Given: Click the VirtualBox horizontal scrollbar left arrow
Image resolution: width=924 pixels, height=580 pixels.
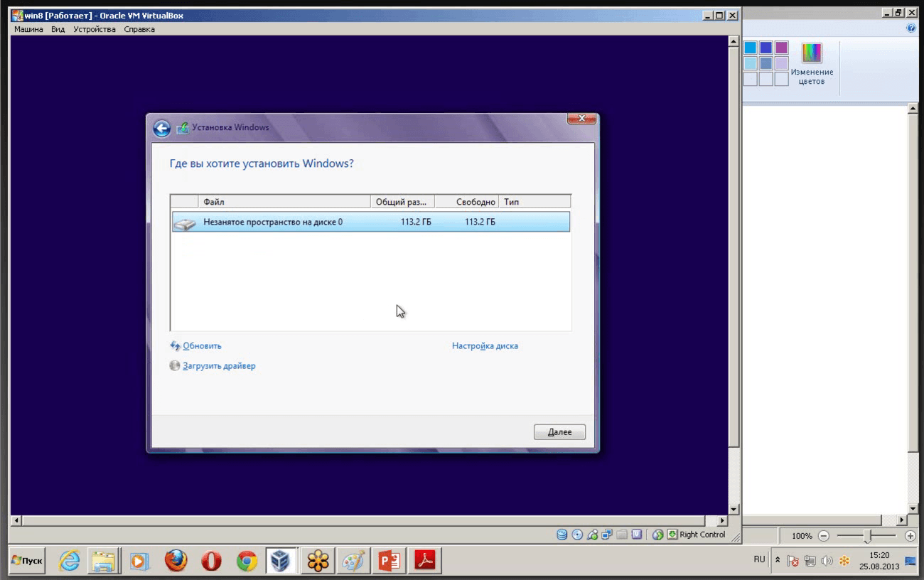Looking at the screenshot, I should pos(16,521).
